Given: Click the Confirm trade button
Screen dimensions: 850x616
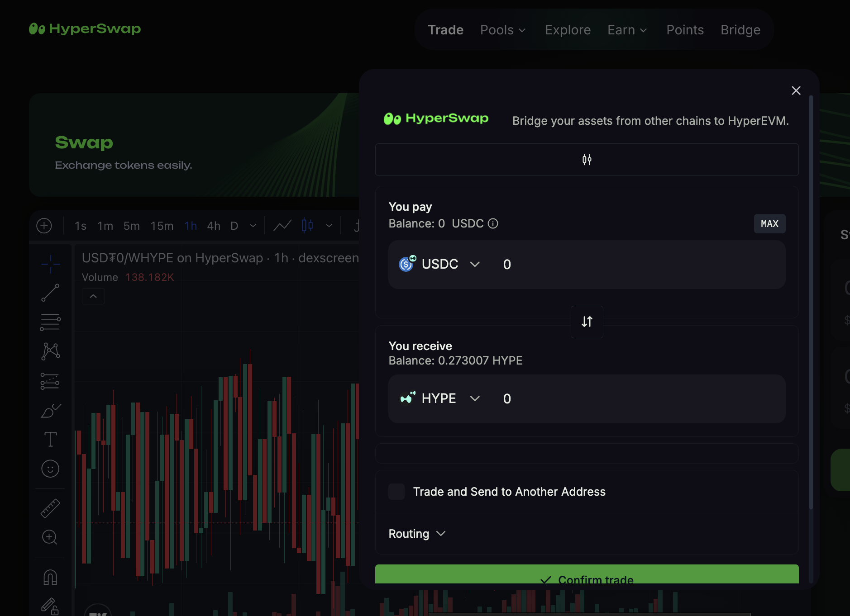Looking at the screenshot, I should [587, 574].
